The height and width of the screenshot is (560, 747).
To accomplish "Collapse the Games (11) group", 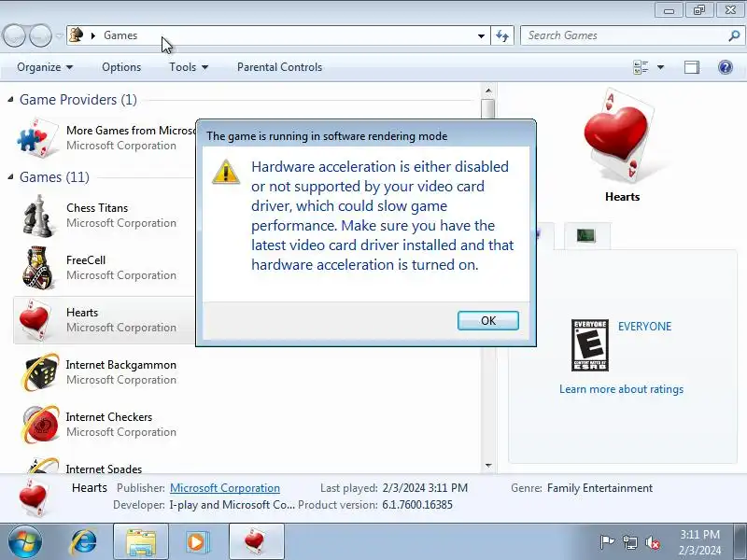I will (x=10, y=177).
